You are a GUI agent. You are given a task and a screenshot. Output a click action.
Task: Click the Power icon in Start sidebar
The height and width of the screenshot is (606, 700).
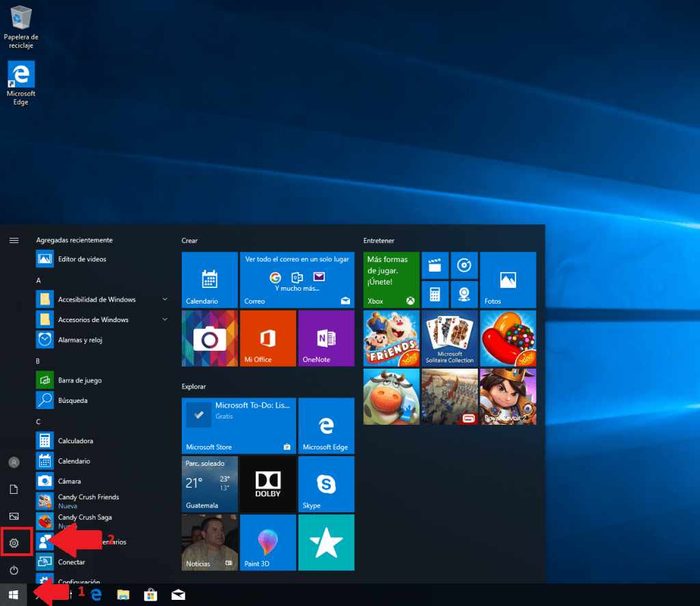[14, 570]
